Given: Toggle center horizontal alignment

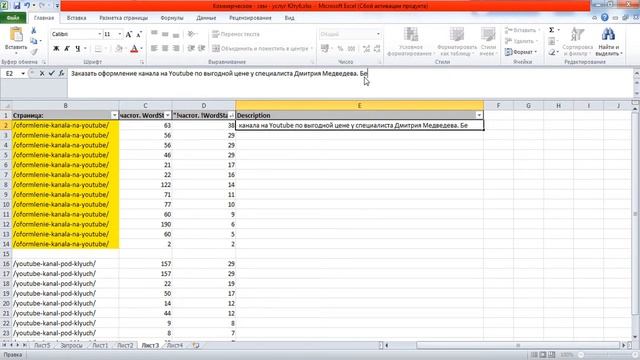Looking at the screenshot, I should [165, 49].
